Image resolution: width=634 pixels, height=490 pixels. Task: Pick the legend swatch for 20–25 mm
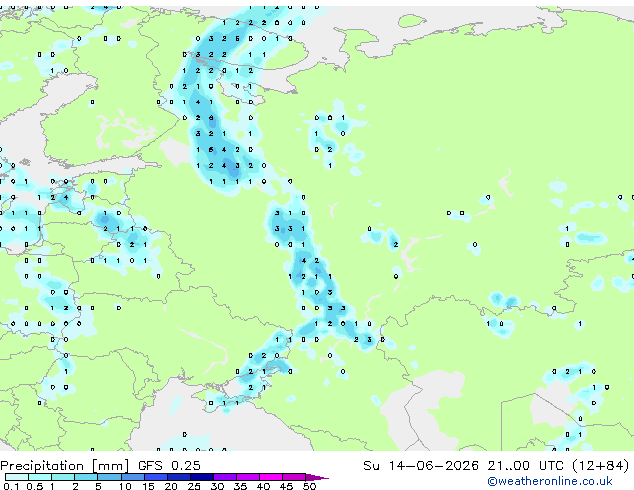(x=179, y=477)
